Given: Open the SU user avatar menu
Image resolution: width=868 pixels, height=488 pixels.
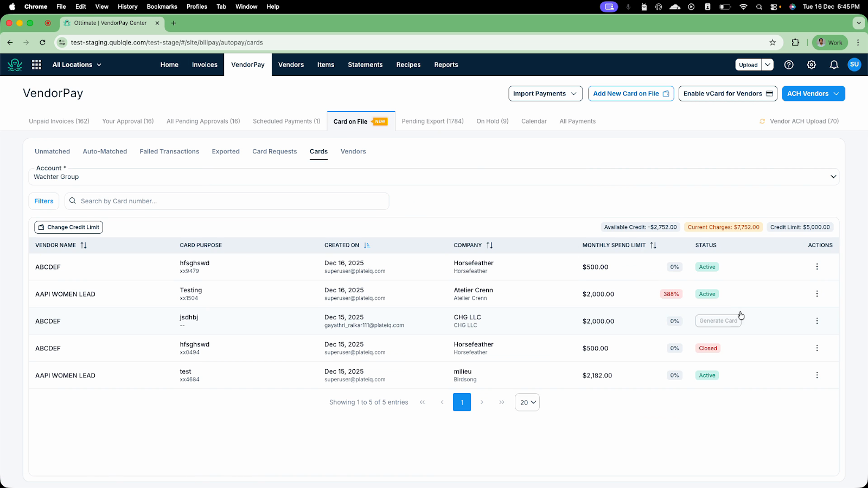Looking at the screenshot, I should [x=854, y=65].
